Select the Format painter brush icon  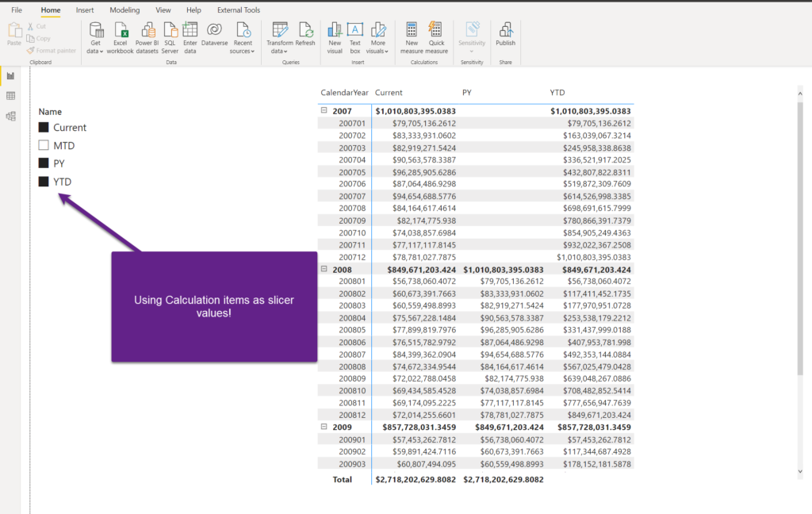[x=31, y=50]
